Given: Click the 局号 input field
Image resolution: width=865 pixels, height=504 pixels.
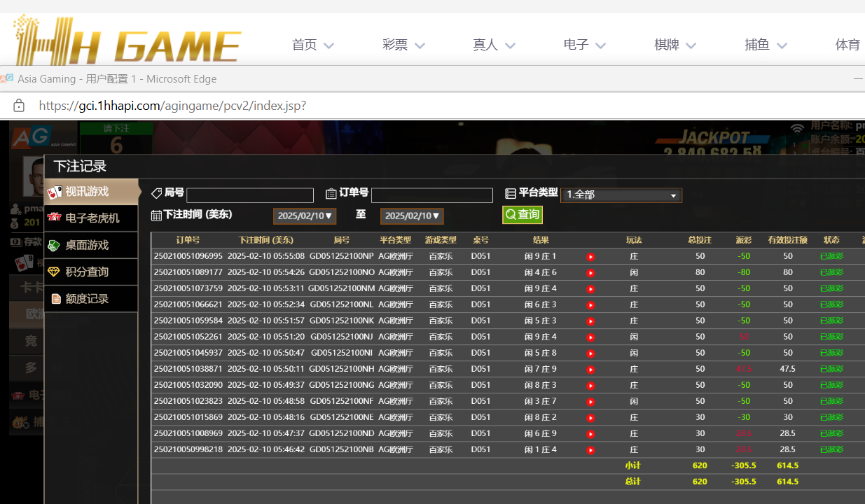Looking at the screenshot, I should point(250,195).
